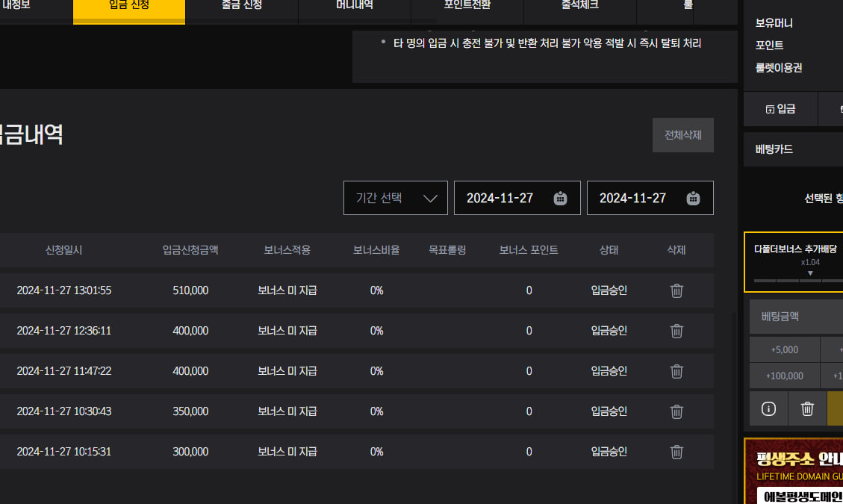The width and height of the screenshot is (843, 504).
Task: Delete the 300,000 deposit record via trash icon
Action: 676,452
